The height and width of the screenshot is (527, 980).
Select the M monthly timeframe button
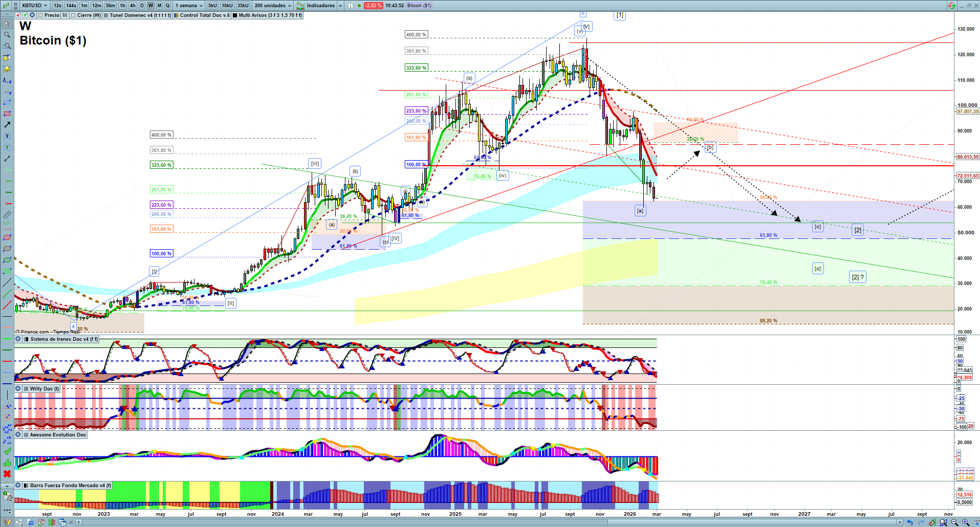coord(159,6)
